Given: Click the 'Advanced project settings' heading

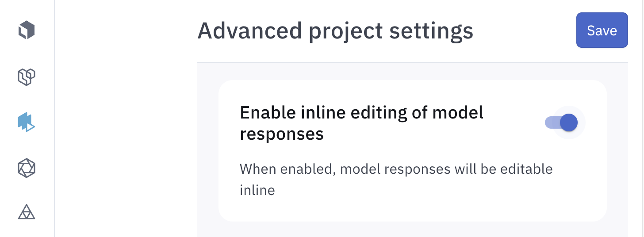Looking at the screenshot, I should click(x=335, y=31).
